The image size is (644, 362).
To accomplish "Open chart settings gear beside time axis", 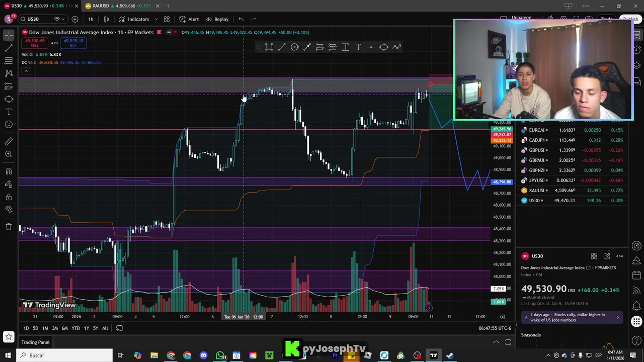I will click(x=502, y=317).
